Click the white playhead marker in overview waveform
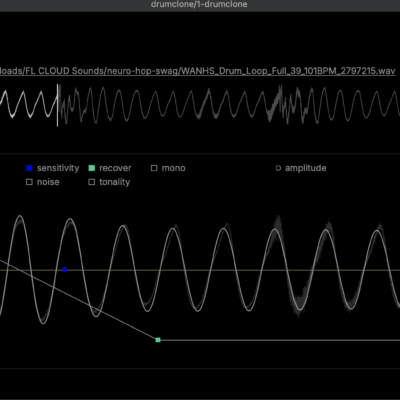Viewport: 400px width, 400px height. [x=57, y=105]
